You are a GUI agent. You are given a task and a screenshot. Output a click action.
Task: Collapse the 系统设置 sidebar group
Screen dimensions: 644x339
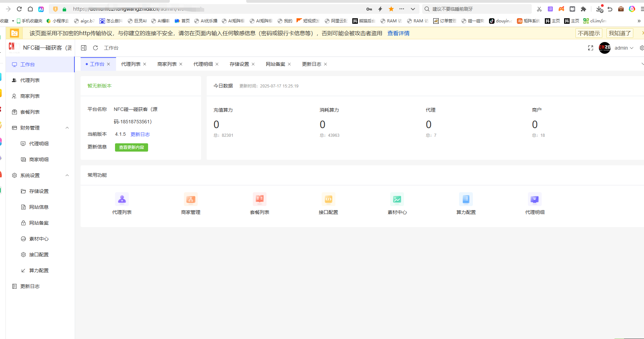67,175
